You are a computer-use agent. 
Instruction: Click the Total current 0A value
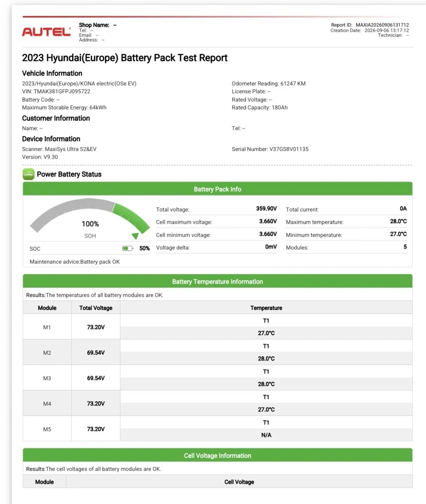(x=403, y=209)
